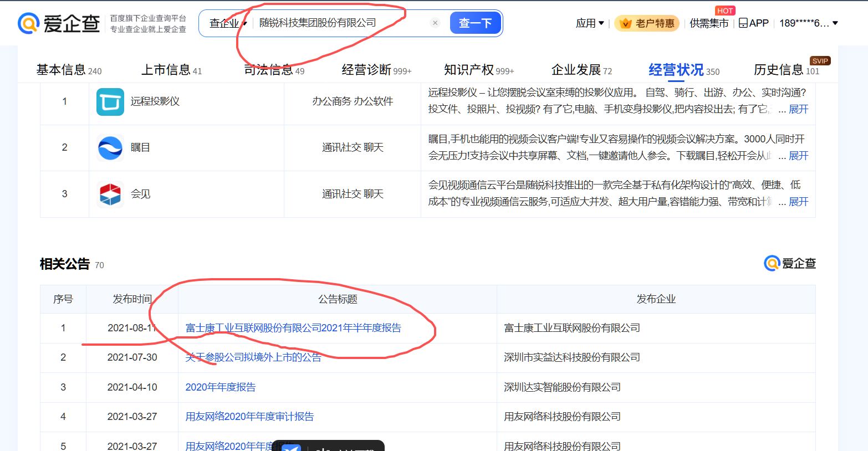
Task: Expand the 应用 dropdown menu
Action: [x=590, y=23]
